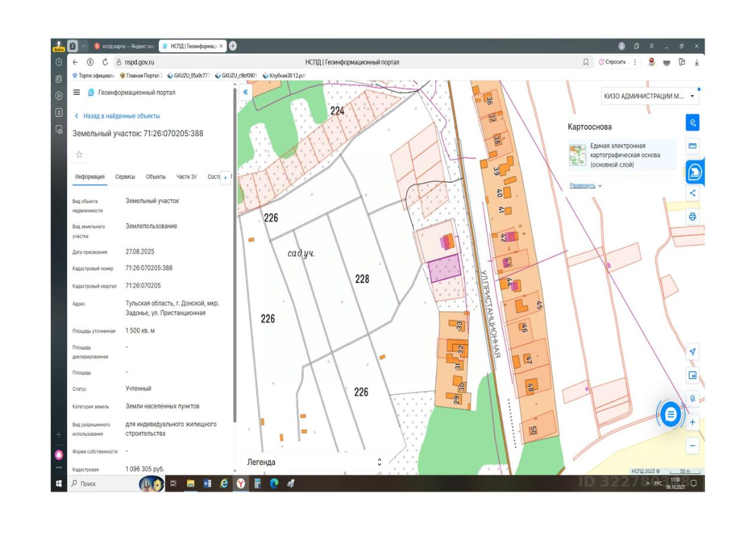Select the ruler measurement tool
This screenshot has width=756, height=535.
[x=692, y=146]
